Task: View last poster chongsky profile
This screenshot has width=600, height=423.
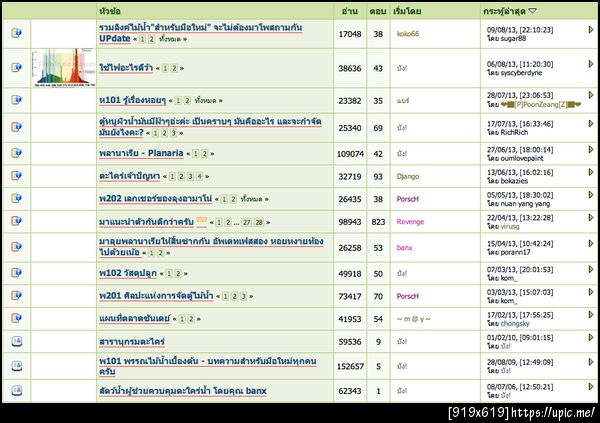Action: (515, 323)
